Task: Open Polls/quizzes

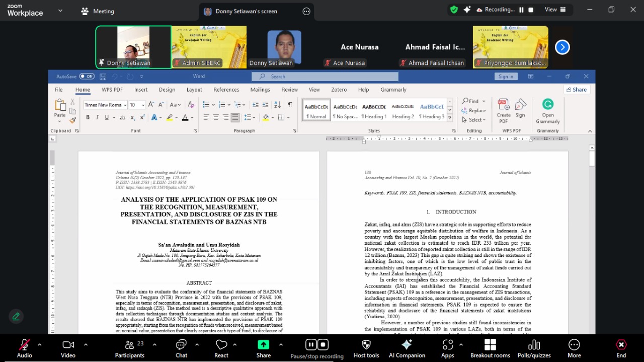Action: click(x=534, y=348)
